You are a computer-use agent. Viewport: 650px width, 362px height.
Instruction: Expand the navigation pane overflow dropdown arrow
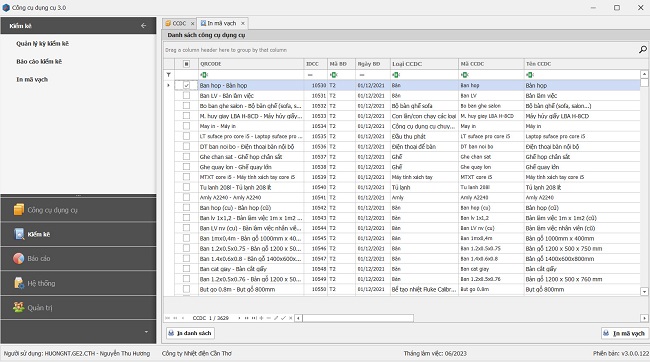click(146, 332)
